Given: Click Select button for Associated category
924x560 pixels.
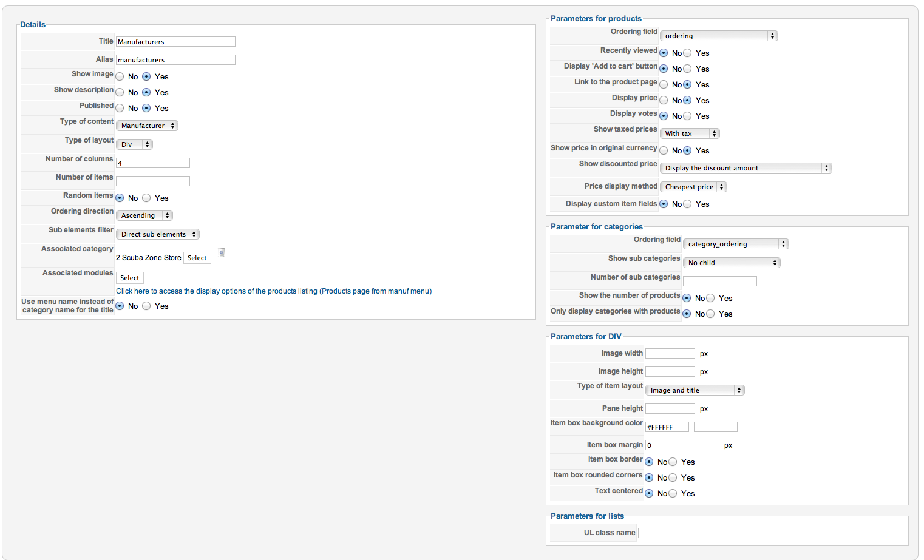Looking at the screenshot, I should [197, 258].
